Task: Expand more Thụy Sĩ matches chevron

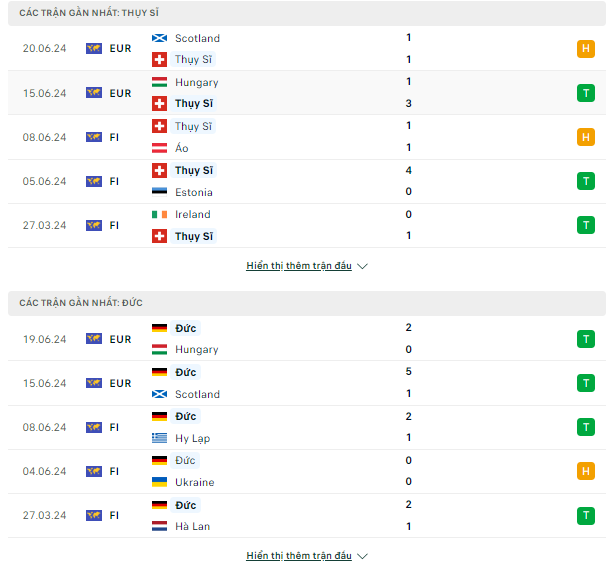Action: [363, 266]
